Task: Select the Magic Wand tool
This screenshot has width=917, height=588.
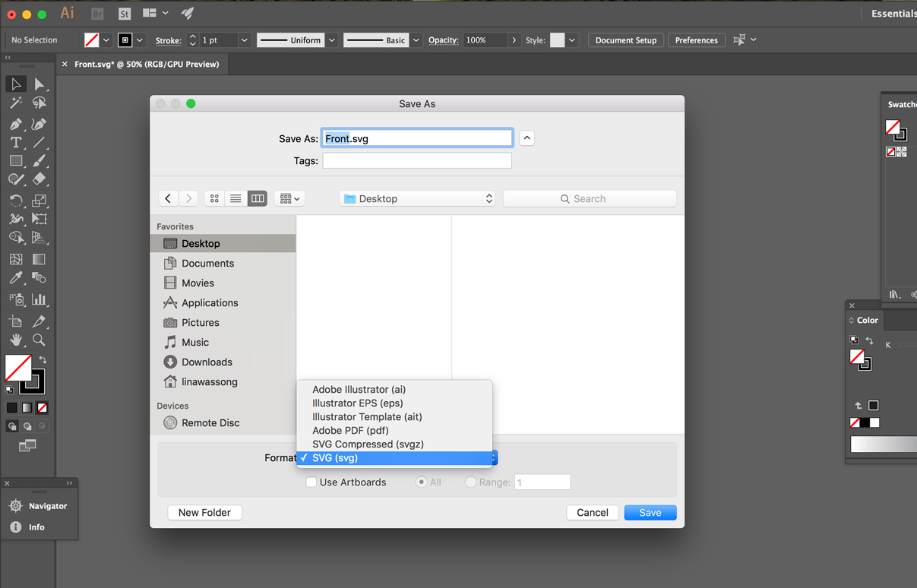Action: click(16, 103)
